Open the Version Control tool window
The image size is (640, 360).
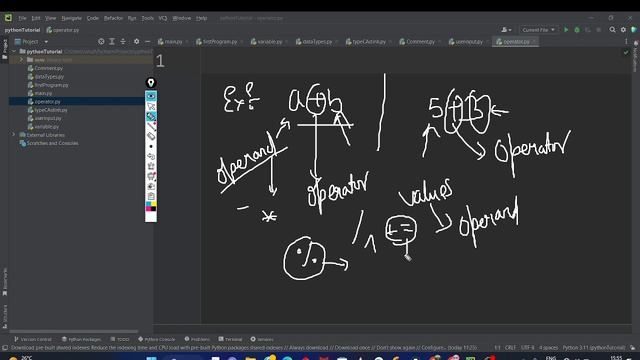[x=33, y=339]
